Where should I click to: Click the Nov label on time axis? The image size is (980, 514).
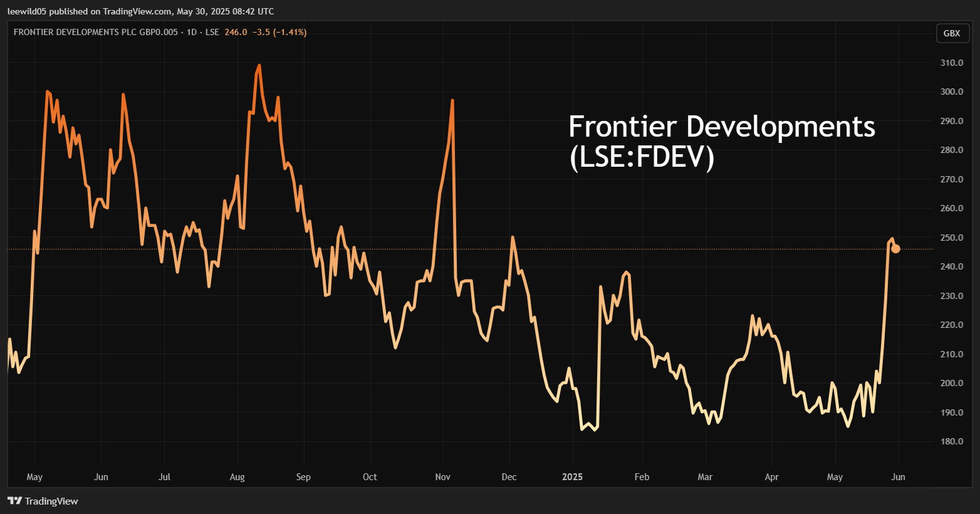pyautogui.click(x=442, y=477)
